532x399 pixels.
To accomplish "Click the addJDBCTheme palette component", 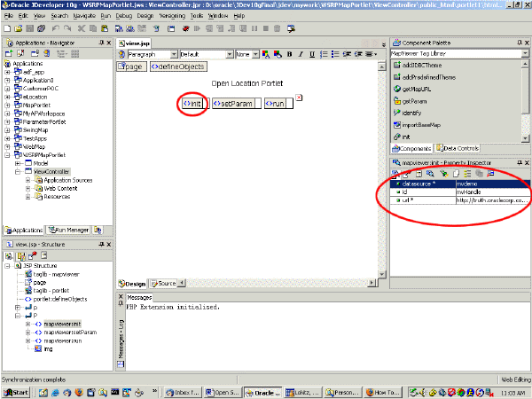I will (x=422, y=65).
